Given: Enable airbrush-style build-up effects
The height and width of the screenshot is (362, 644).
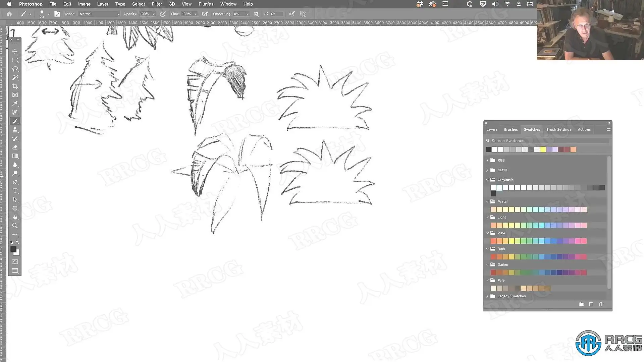Looking at the screenshot, I should click(205, 14).
